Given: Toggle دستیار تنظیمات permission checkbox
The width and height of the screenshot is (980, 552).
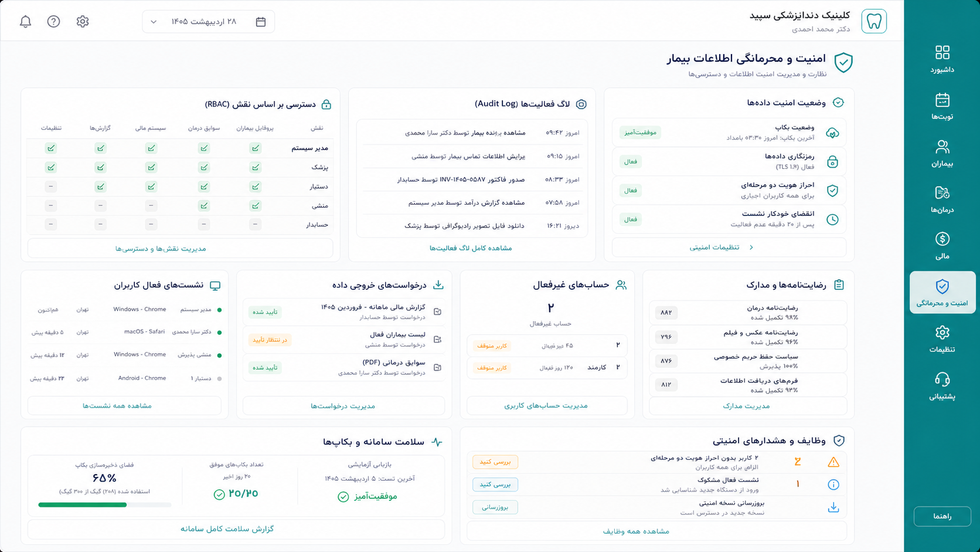Looking at the screenshot, I should [x=51, y=187].
